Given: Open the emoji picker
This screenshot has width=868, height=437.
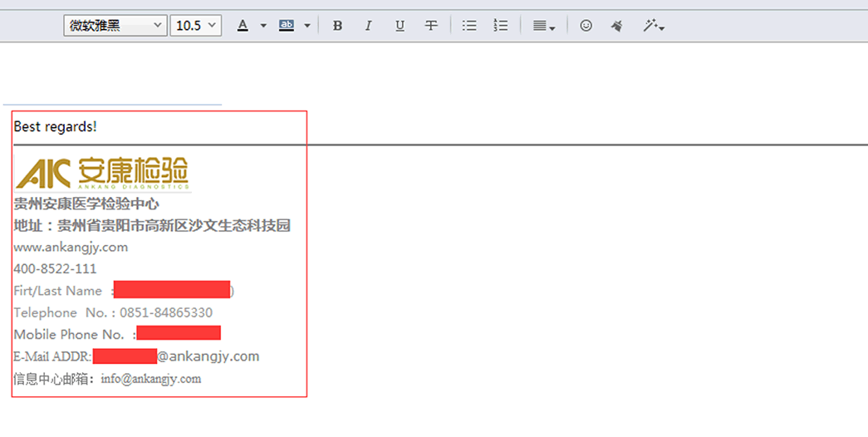Looking at the screenshot, I should (586, 26).
